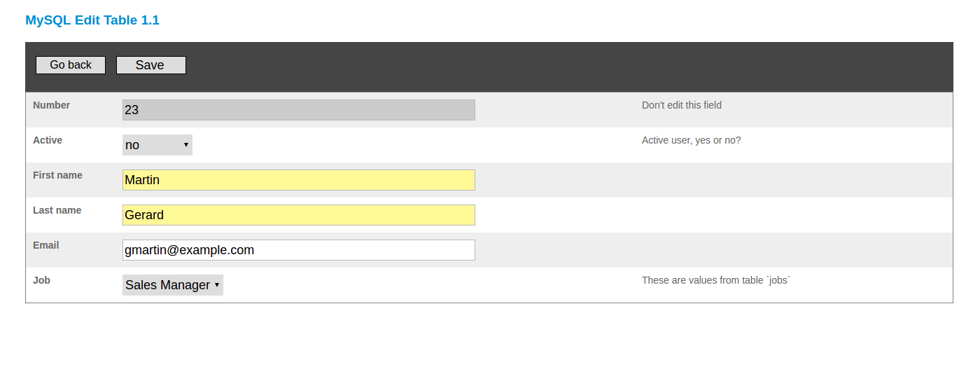Screen dimensions: 980x367
Task: Click the Email label
Action: tap(46, 245)
